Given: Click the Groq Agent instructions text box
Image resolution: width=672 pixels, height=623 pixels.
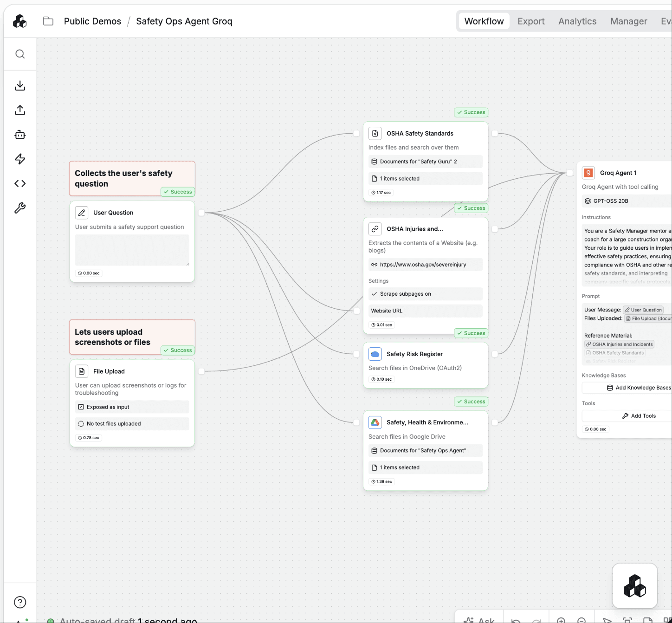Looking at the screenshot, I should [627, 254].
